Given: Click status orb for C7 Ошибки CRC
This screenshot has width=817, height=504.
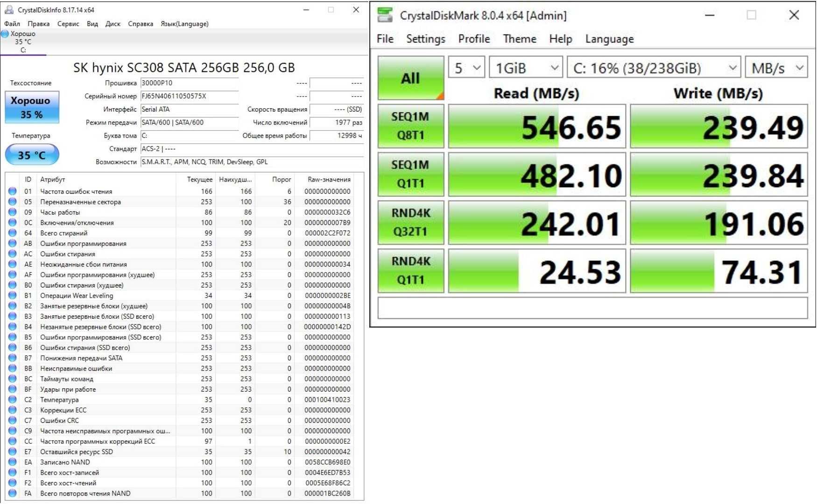Looking at the screenshot, I should (13, 420).
